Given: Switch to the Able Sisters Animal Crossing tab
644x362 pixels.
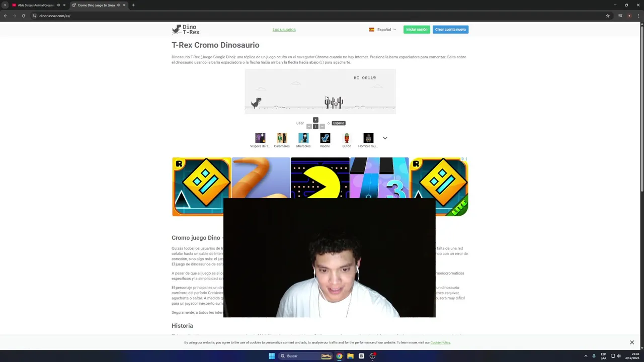Looking at the screenshot, I should pyautogui.click(x=36, y=5).
